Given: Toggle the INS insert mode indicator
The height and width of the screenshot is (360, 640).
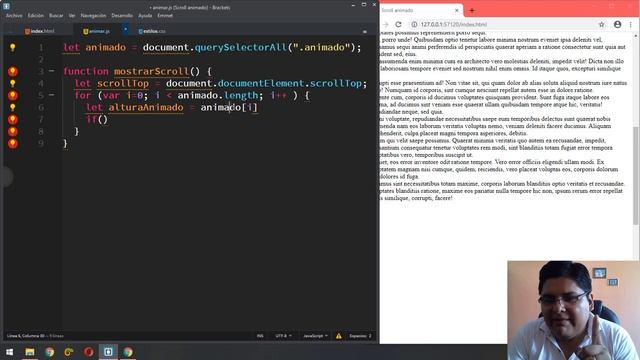Looking at the screenshot, I should [x=260, y=336].
